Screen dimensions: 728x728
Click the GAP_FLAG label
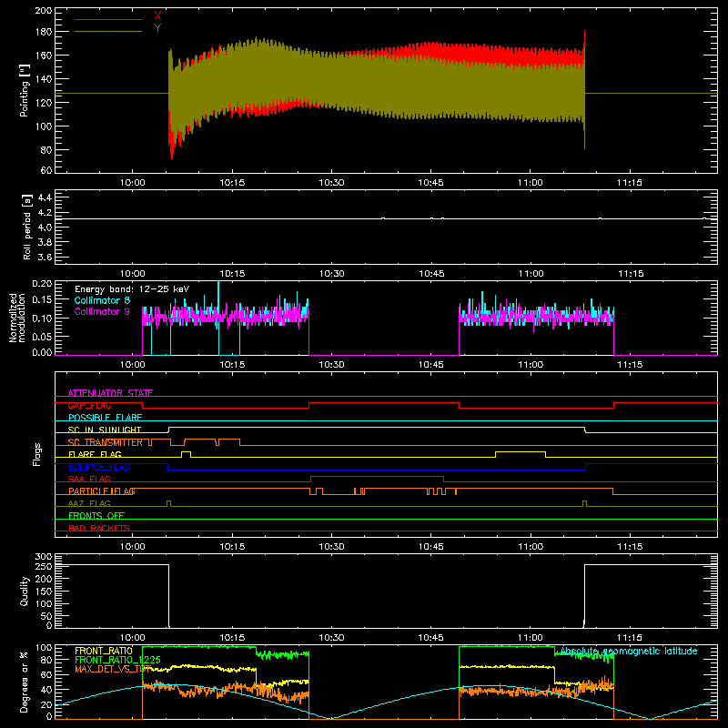(89, 405)
